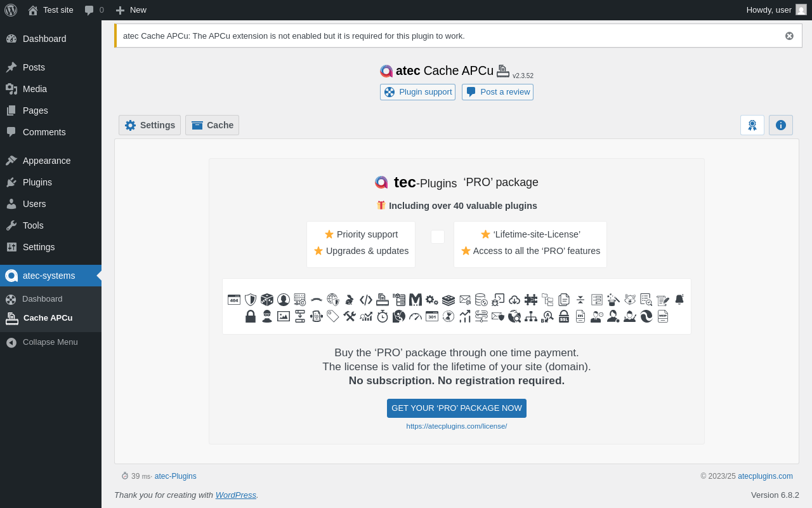The width and height of the screenshot is (812, 508).
Task: Switch to the Settings tab
Action: pos(150,125)
